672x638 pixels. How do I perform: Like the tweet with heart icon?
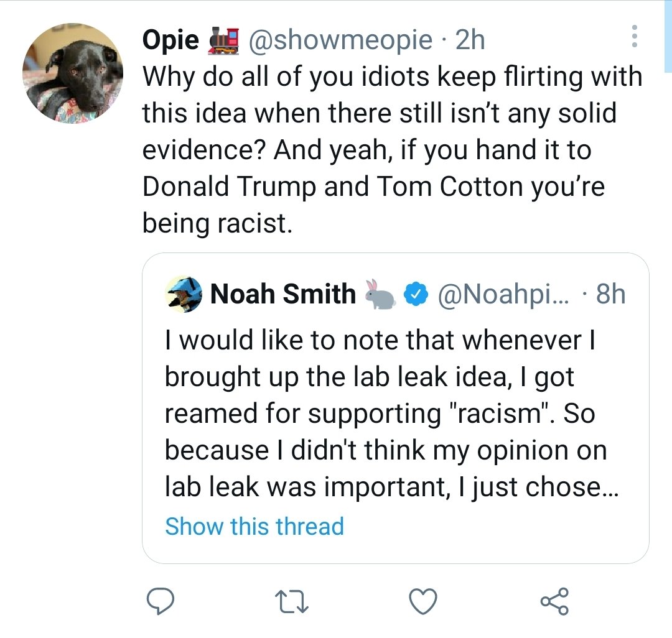(x=423, y=601)
